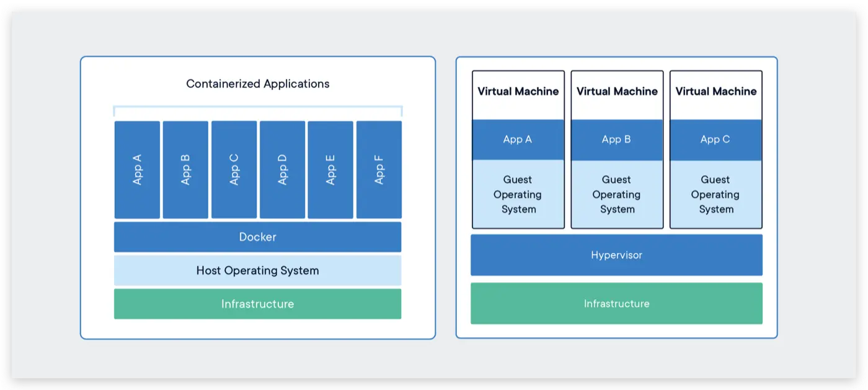Select the leftmost Virtual Machine heading
The width and height of the screenshot is (868, 390).
pyautogui.click(x=518, y=91)
